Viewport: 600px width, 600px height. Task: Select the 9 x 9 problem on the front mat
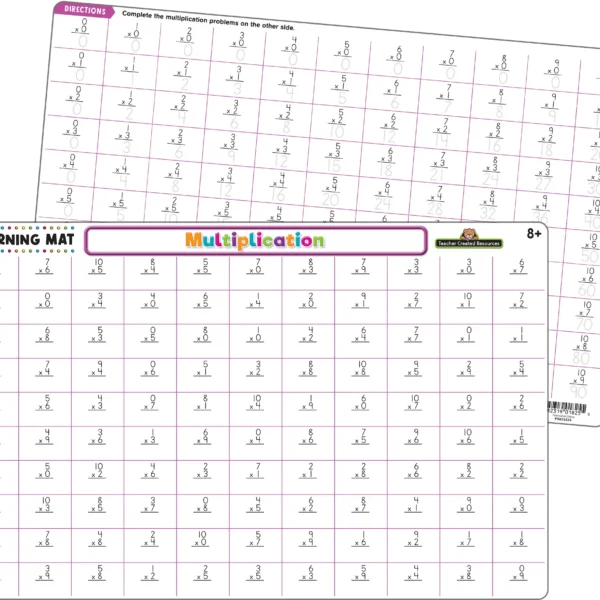(x=308, y=539)
